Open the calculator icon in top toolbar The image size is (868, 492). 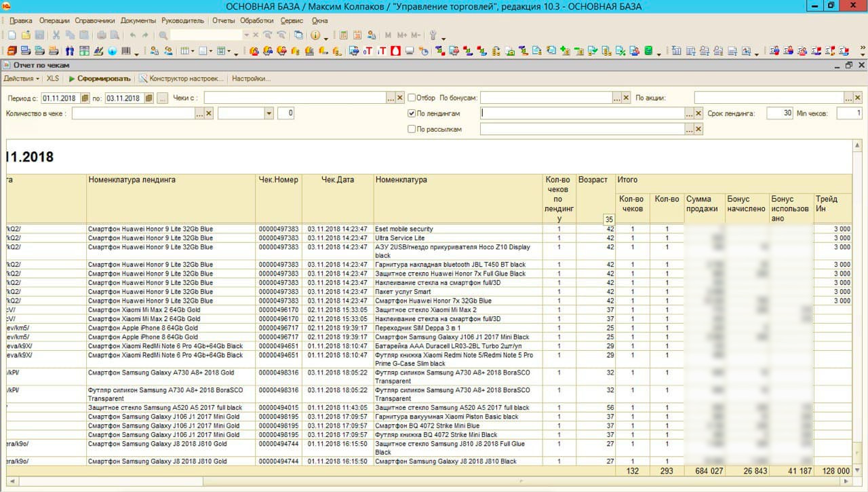[343, 35]
